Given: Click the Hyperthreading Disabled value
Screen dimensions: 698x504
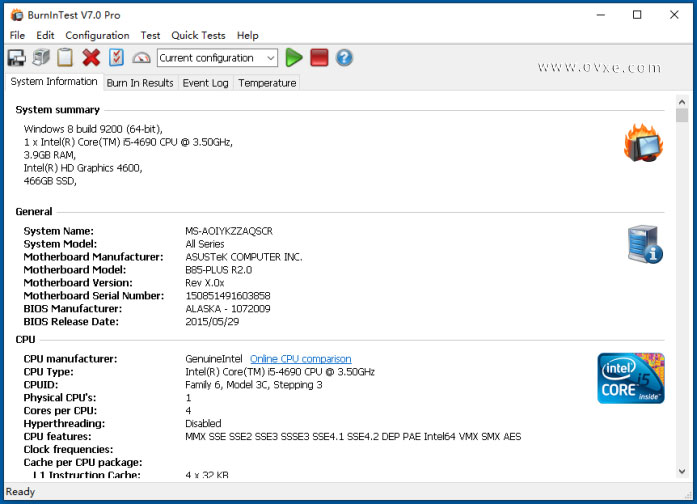Looking at the screenshot, I should (203, 423).
